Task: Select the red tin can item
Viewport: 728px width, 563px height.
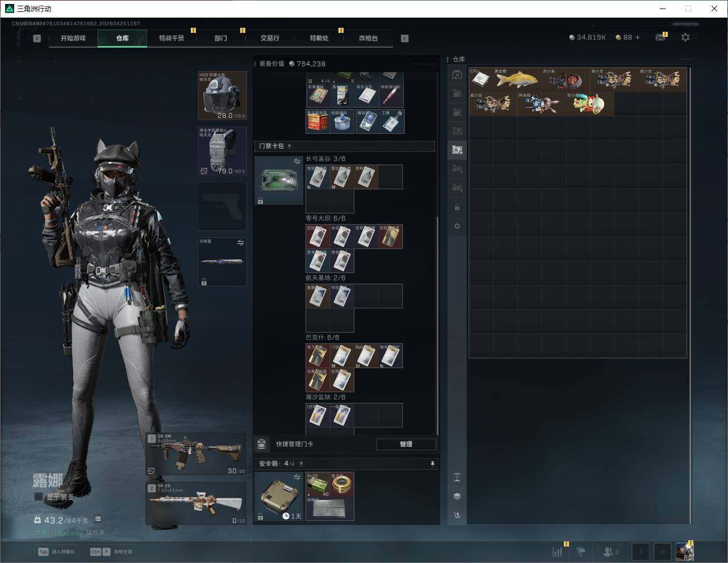Action: [318, 121]
